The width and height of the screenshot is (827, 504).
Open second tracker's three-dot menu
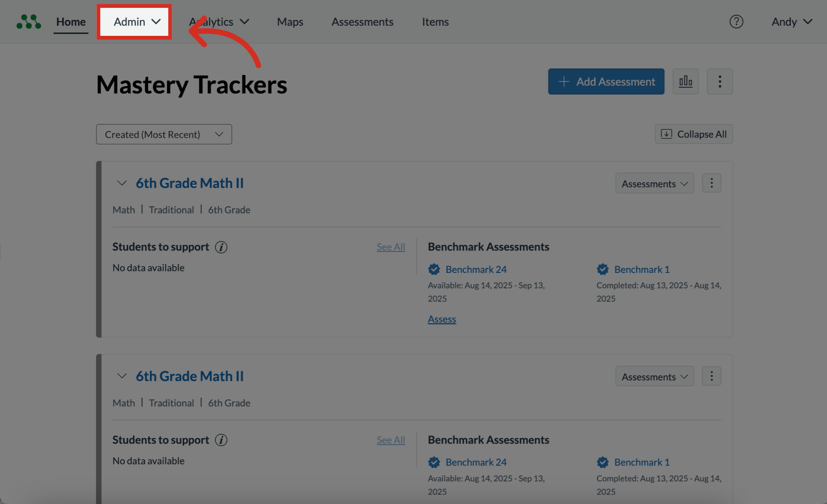(711, 376)
